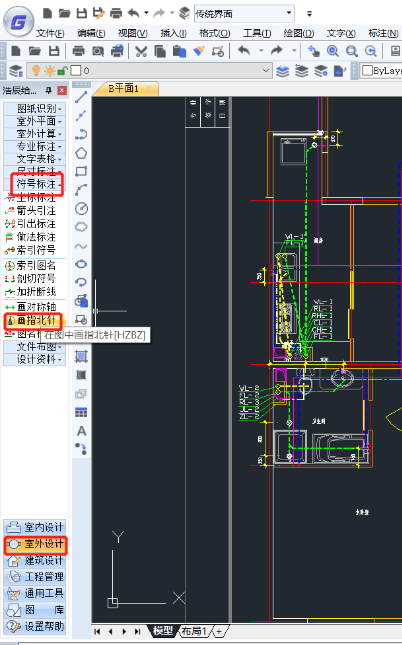Image resolution: width=402 pixels, height=645 pixels.
Task: Expand quick access toolbar customize arrow
Action: point(309,14)
